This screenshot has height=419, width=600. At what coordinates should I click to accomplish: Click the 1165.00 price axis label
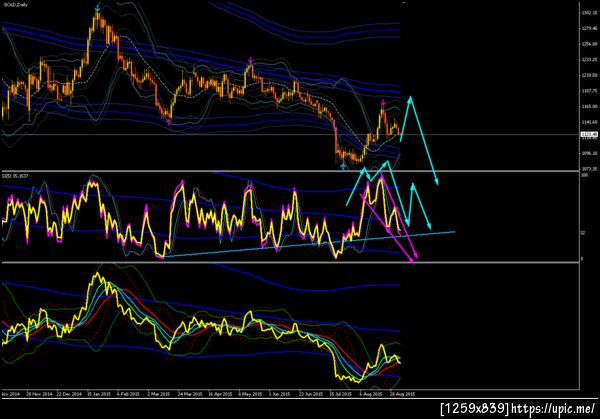click(x=589, y=106)
